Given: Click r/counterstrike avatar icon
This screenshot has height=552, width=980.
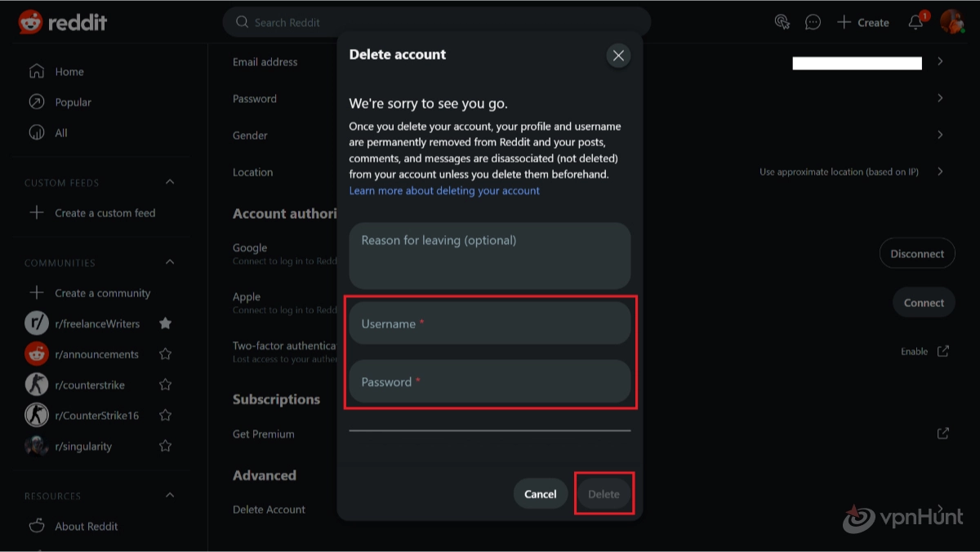Looking at the screenshot, I should (37, 385).
